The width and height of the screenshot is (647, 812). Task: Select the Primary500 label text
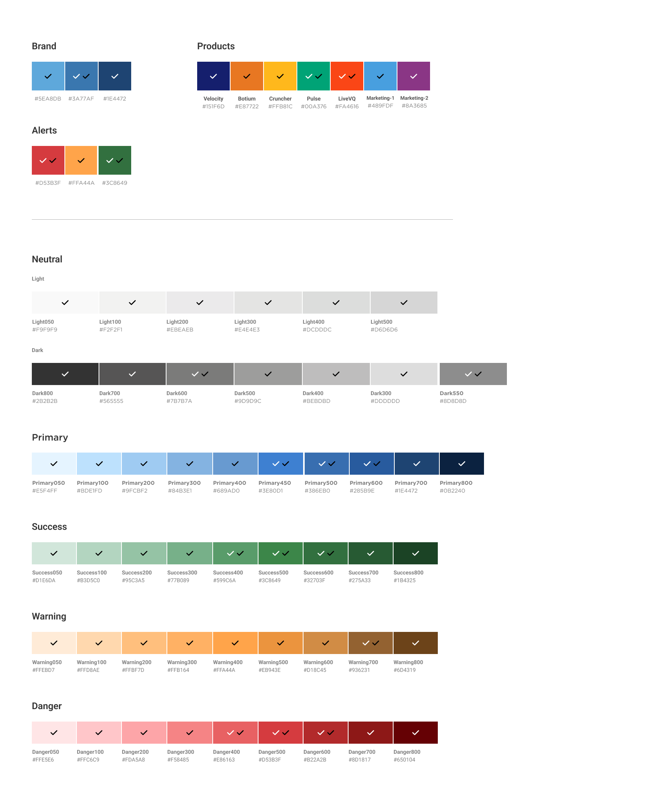[321, 483]
